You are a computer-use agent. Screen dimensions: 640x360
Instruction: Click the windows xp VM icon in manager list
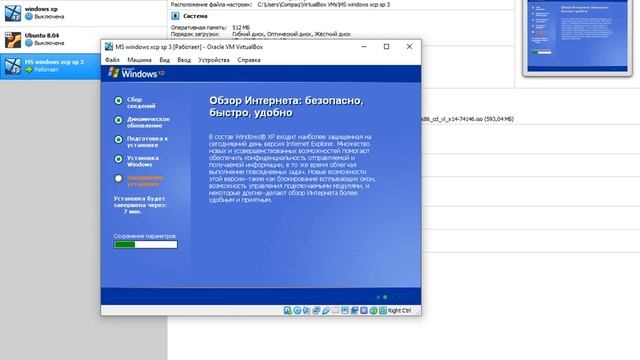pyautogui.click(x=13, y=13)
